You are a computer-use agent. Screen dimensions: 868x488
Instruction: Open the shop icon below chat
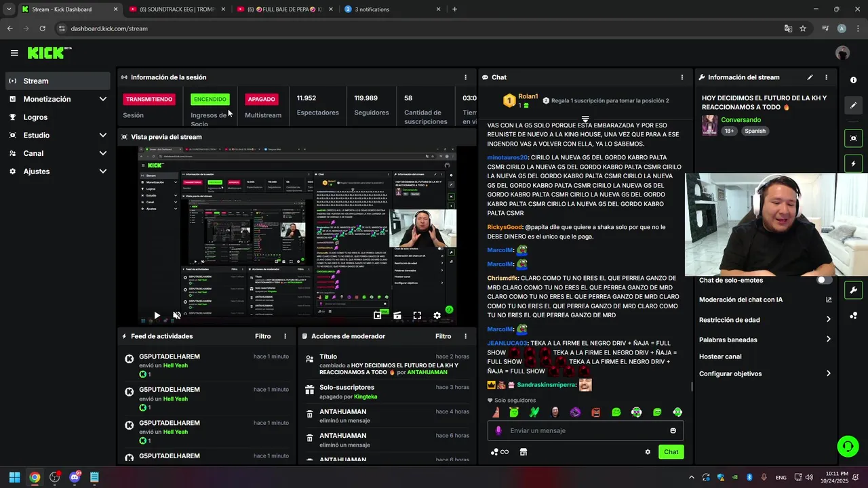[523, 452]
